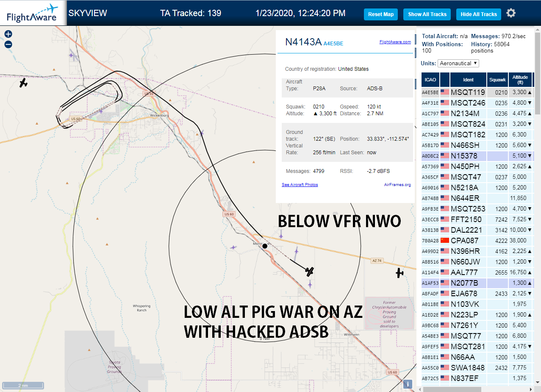This screenshot has width=541, height=392.
Task: Select the N466SH row
Action: pos(477,145)
